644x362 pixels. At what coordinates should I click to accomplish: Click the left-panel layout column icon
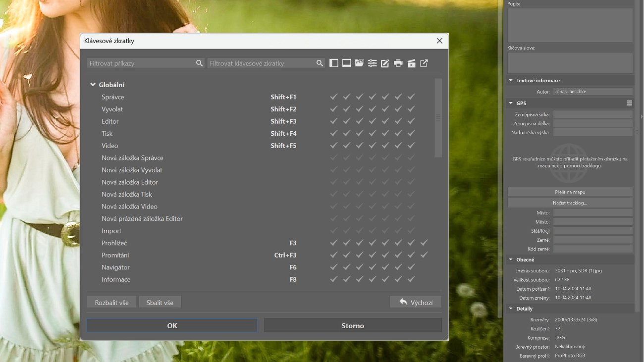(x=334, y=63)
